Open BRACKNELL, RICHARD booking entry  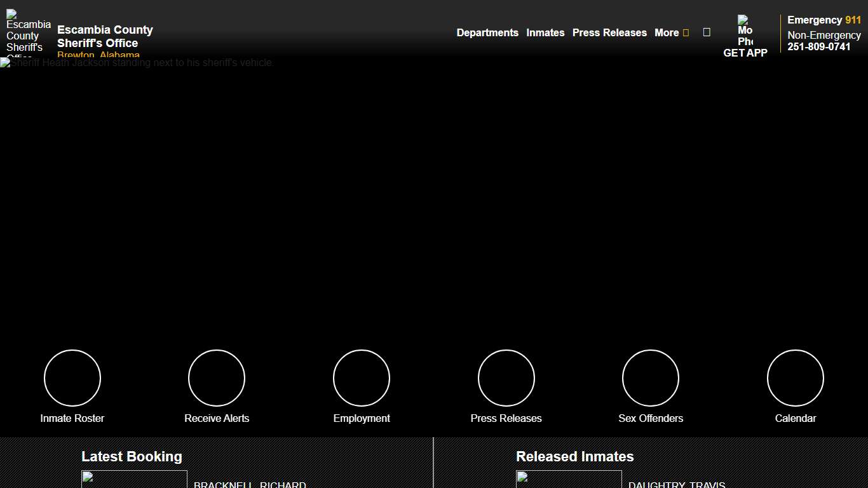[250, 484]
